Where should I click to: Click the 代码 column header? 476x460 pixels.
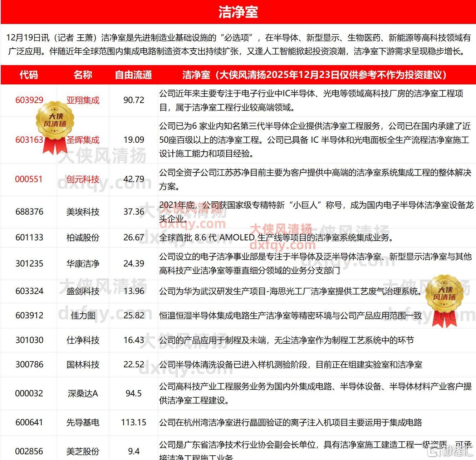[29, 75]
